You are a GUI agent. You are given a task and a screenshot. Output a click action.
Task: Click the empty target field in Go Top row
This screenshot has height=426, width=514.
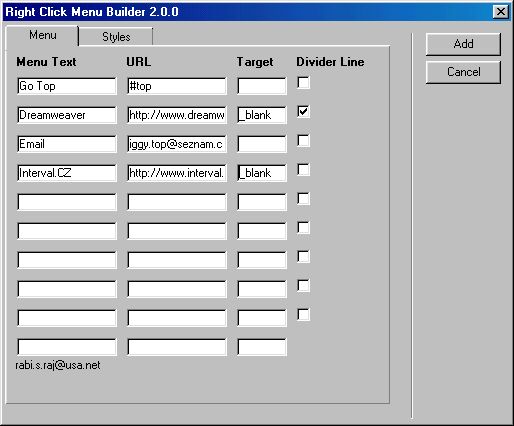tap(262, 86)
